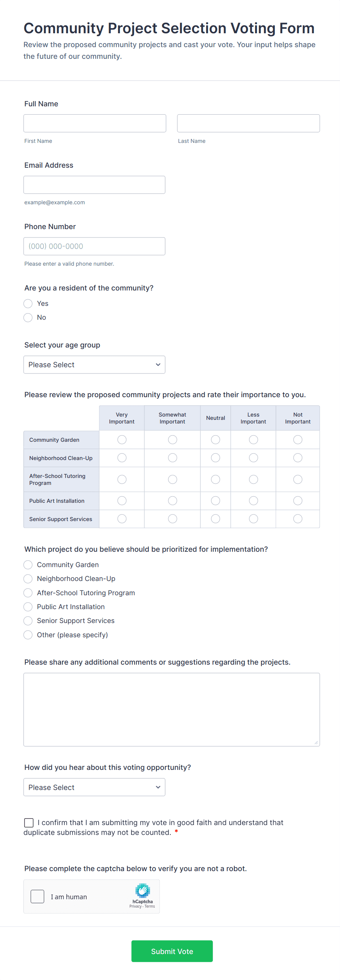Rate Community Garden as Very Important
This screenshot has height=980, width=340.
tap(122, 440)
